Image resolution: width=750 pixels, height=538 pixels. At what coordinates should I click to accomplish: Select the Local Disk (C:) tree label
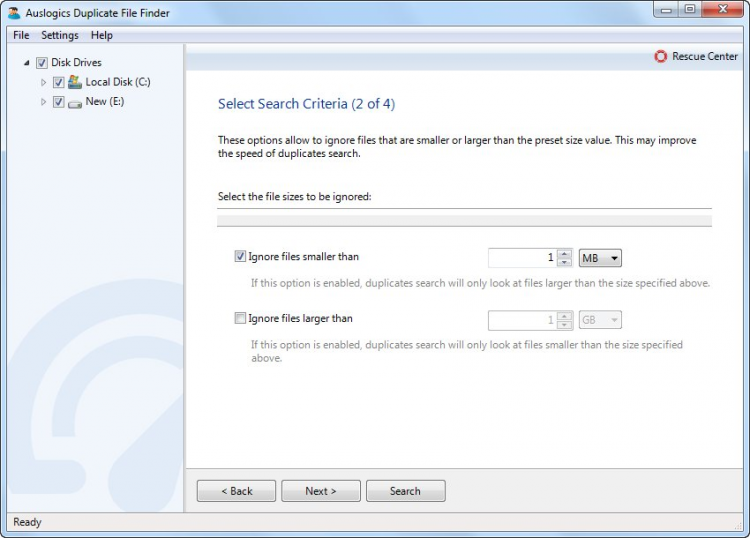(x=118, y=82)
